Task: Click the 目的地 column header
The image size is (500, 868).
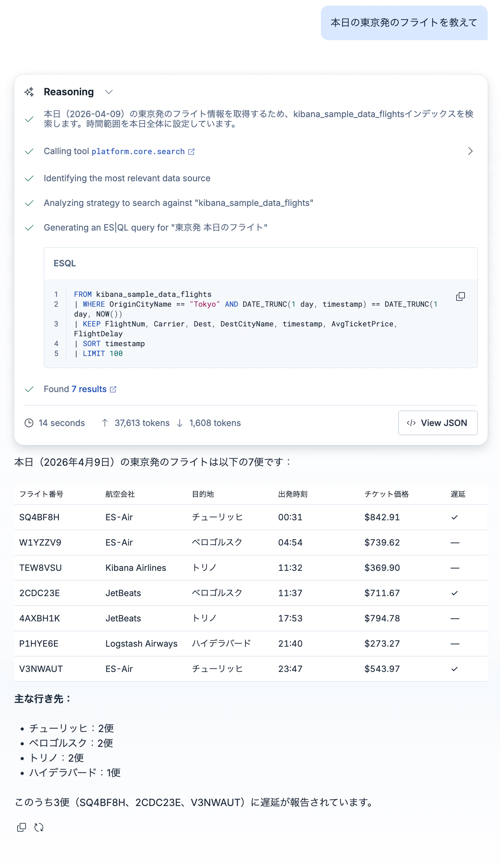Action: click(x=203, y=494)
